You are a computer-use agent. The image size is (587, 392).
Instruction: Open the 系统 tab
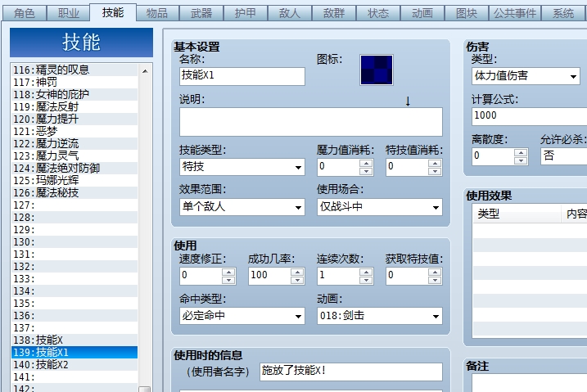tap(563, 13)
